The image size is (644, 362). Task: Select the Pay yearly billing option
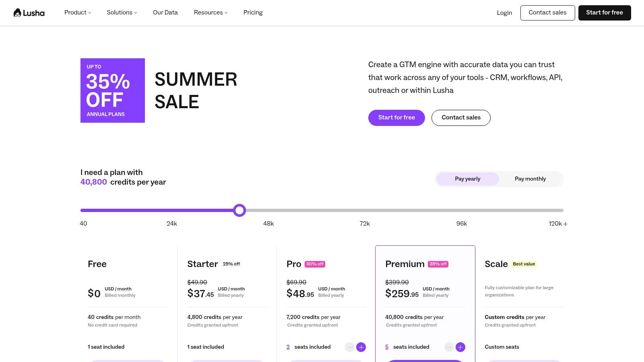[468, 179]
